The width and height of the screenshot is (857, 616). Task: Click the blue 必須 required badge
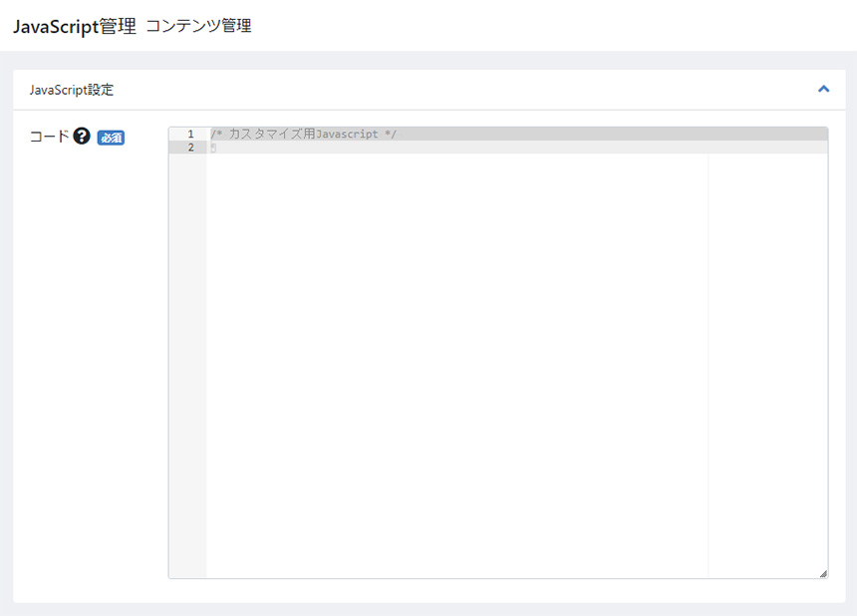click(111, 138)
